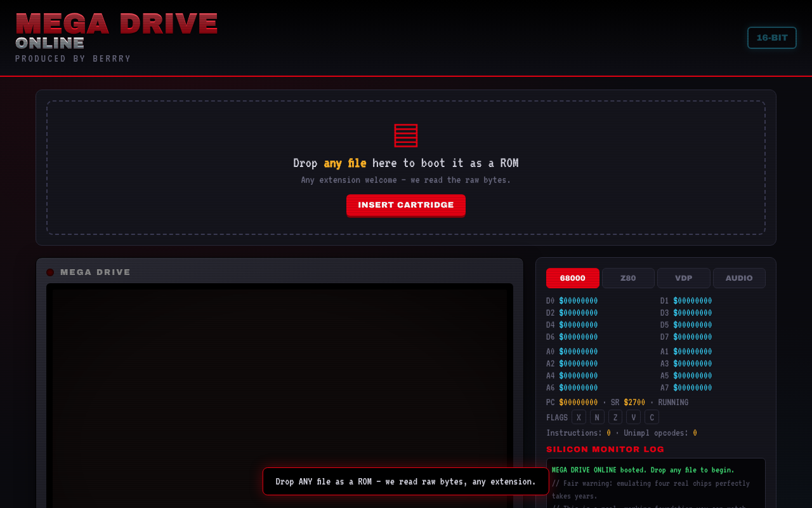The height and width of the screenshot is (508, 812).
Task: Switch to the Z80 tab
Action: pos(628,278)
